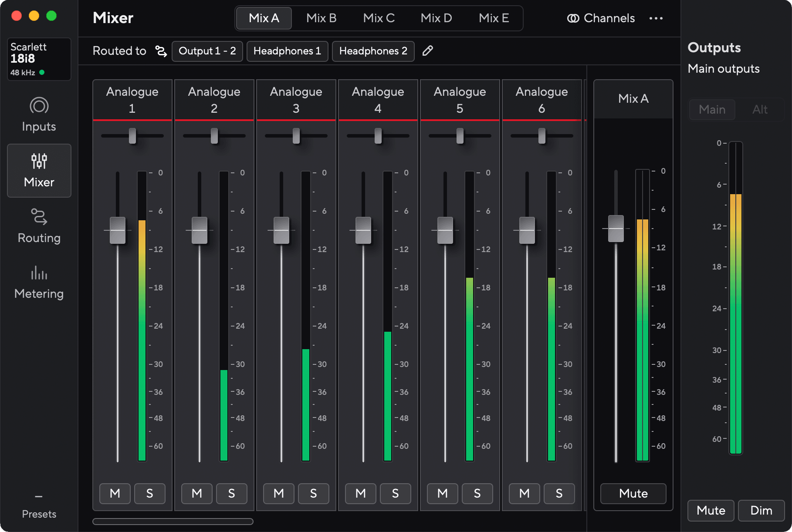Solo Analogue 6 channel
The image size is (792, 532).
(x=559, y=494)
